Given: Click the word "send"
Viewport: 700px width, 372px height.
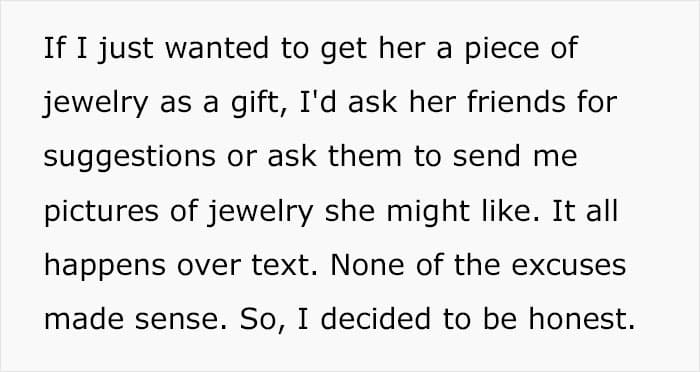Looking at the screenshot, I should coord(487,156).
